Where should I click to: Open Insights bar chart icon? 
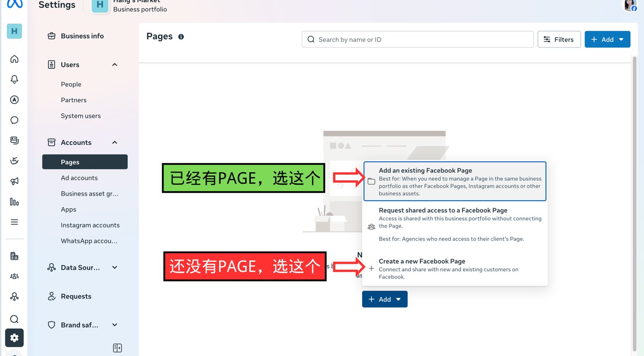14,202
